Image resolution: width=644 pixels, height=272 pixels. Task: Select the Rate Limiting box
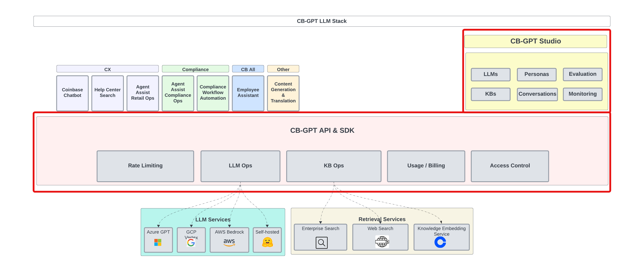[145, 166]
